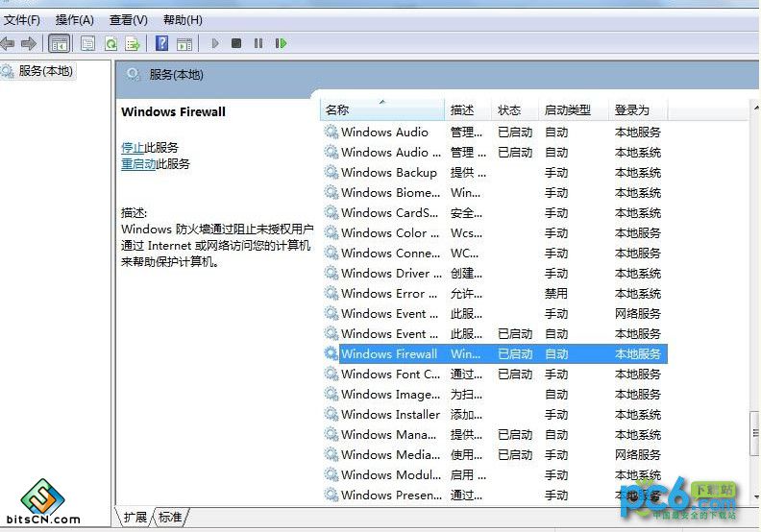The height and width of the screenshot is (532, 761).
Task: Click gear icon of Windows Audio row
Action: [x=331, y=132]
